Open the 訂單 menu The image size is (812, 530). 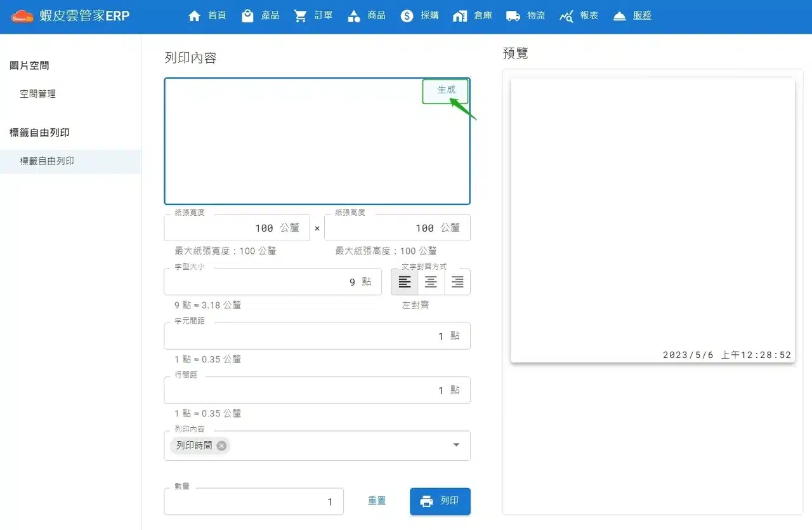click(313, 16)
